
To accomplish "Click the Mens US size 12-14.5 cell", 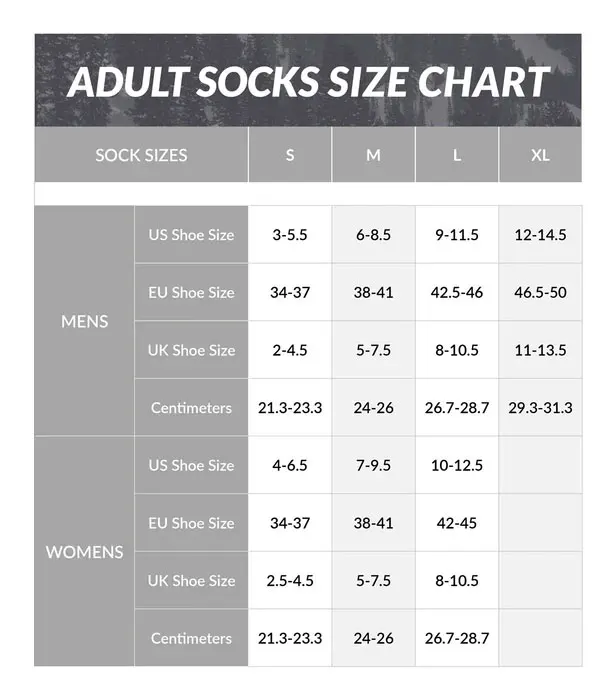I will pos(540,235).
